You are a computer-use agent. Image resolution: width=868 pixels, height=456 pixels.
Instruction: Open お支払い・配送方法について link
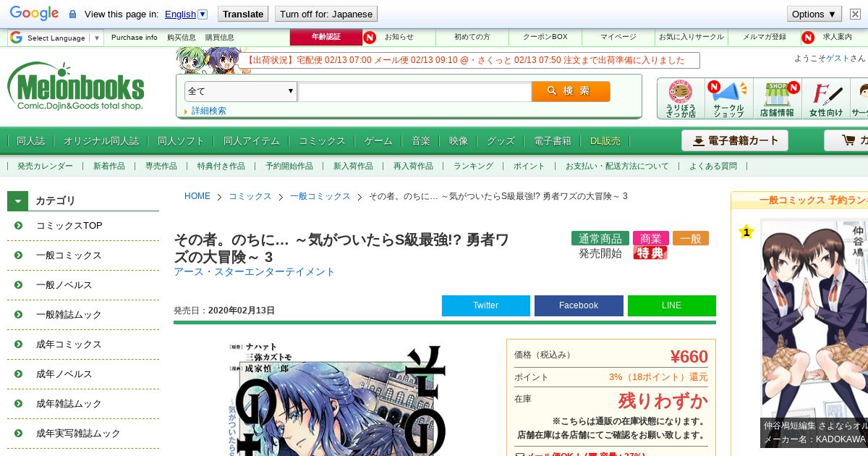[617, 166]
